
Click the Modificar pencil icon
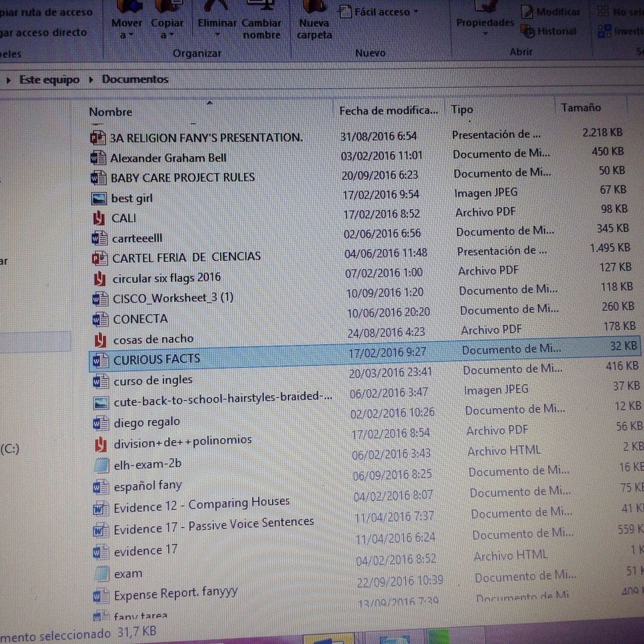[x=528, y=11]
